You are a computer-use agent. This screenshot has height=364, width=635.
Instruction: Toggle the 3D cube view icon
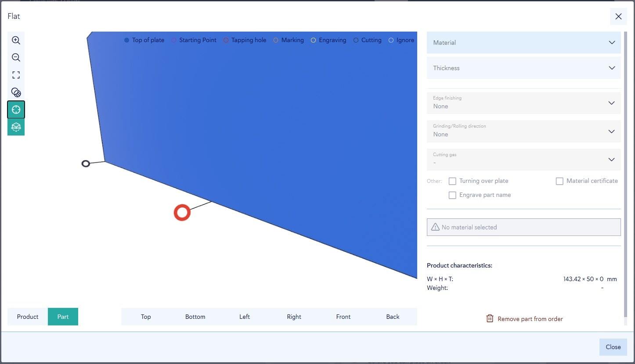16,127
